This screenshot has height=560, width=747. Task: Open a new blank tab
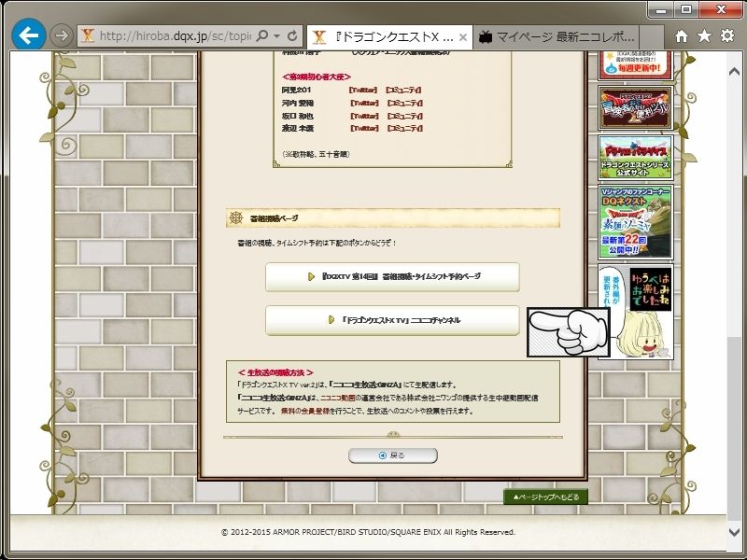pos(652,37)
